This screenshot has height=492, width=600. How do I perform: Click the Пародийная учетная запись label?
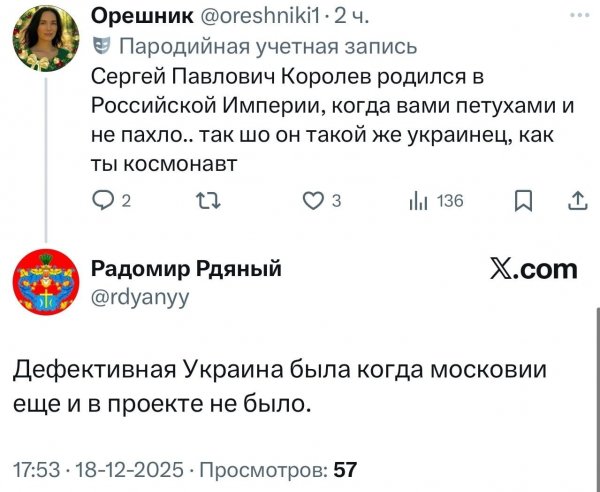265,46
